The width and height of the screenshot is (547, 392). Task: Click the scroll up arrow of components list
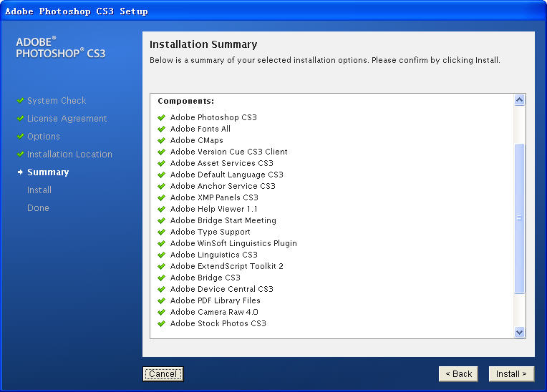pos(520,100)
